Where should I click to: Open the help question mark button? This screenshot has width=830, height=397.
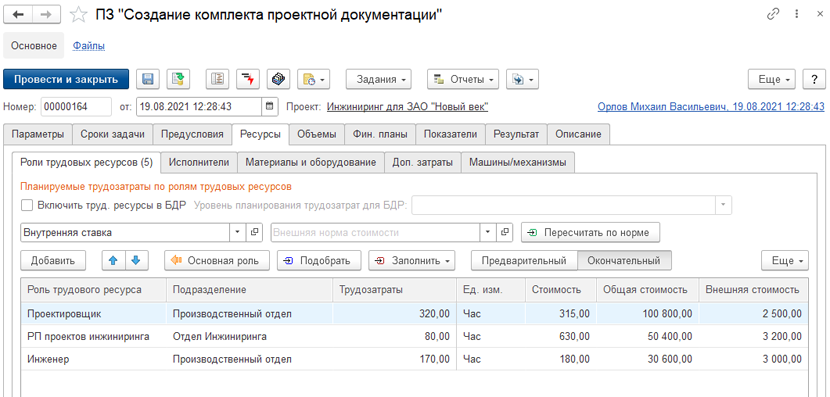point(814,79)
